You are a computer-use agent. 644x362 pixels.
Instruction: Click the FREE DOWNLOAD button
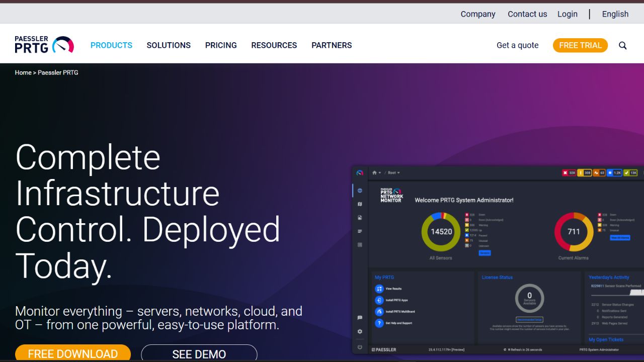73,353
